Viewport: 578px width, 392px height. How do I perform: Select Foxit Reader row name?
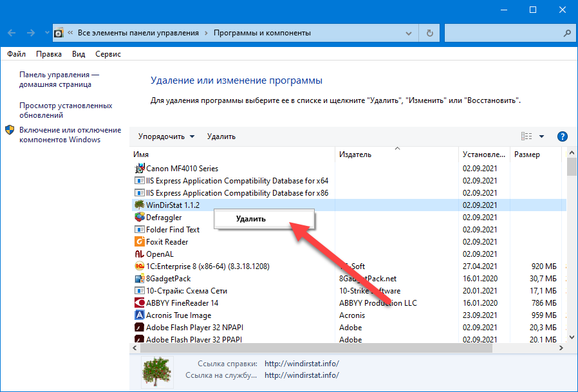167,242
